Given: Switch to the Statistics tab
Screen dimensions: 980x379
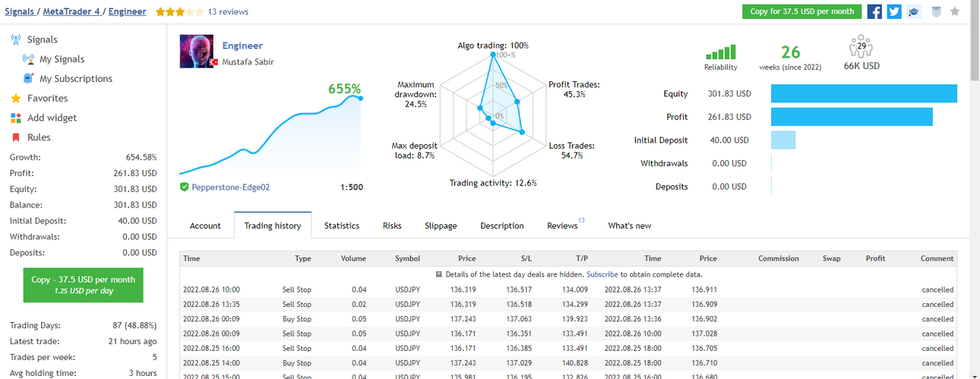Looking at the screenshot, I should (x=342, y=226).
